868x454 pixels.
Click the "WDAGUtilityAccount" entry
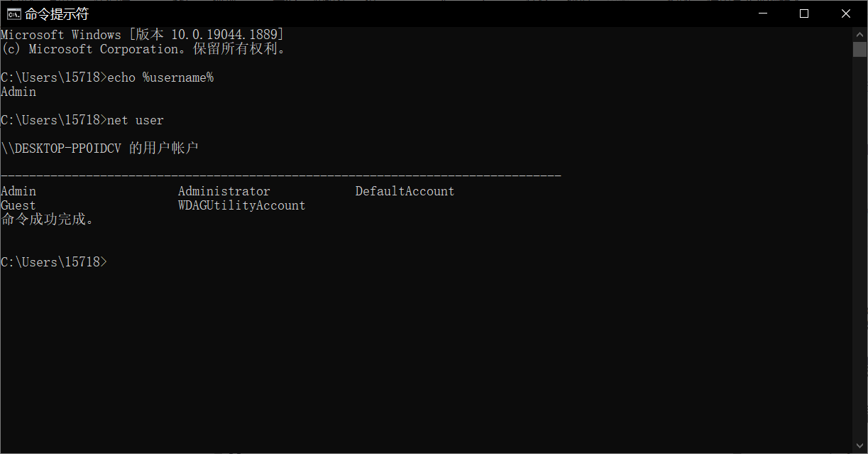pos(241,205)
